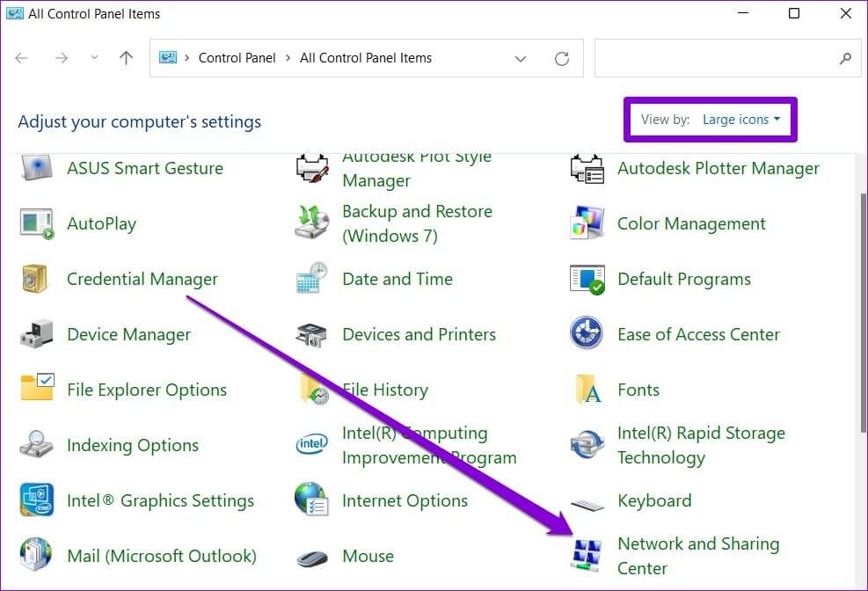Click the Credential Manager safe icon
Image resolution: width=868 pixels, height=591 pixels.
(x=34, y=278)
